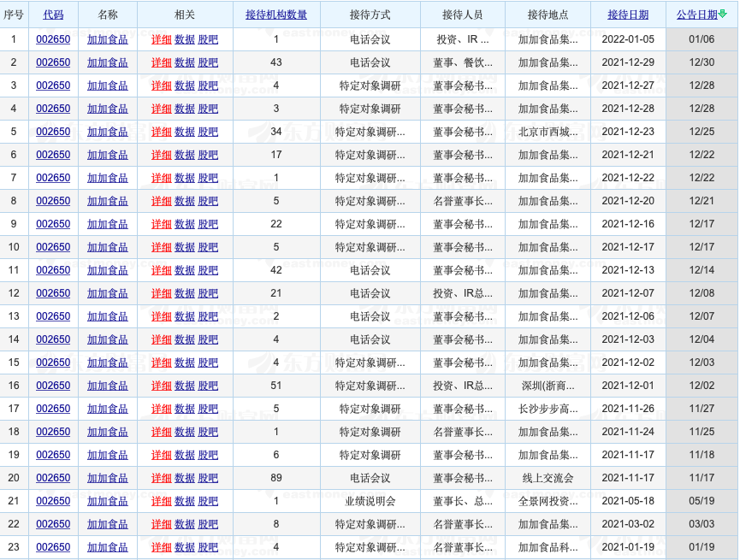Open 详细 link in row 11

tap(161, 270)
